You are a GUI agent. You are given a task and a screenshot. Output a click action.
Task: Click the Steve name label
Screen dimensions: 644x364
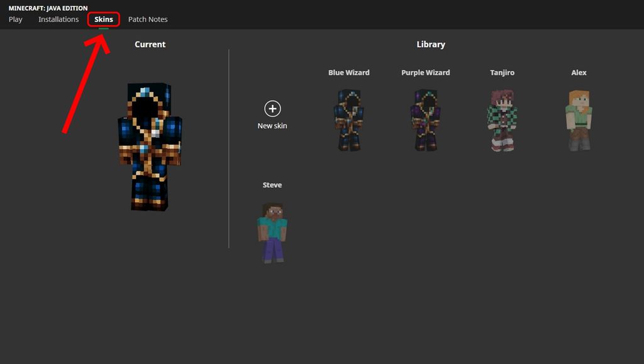(x=272, y=184)
